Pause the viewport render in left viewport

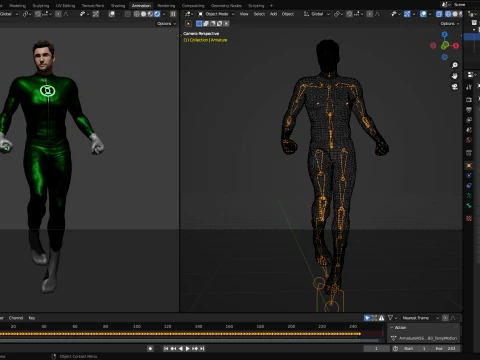(x=173, y=14)
